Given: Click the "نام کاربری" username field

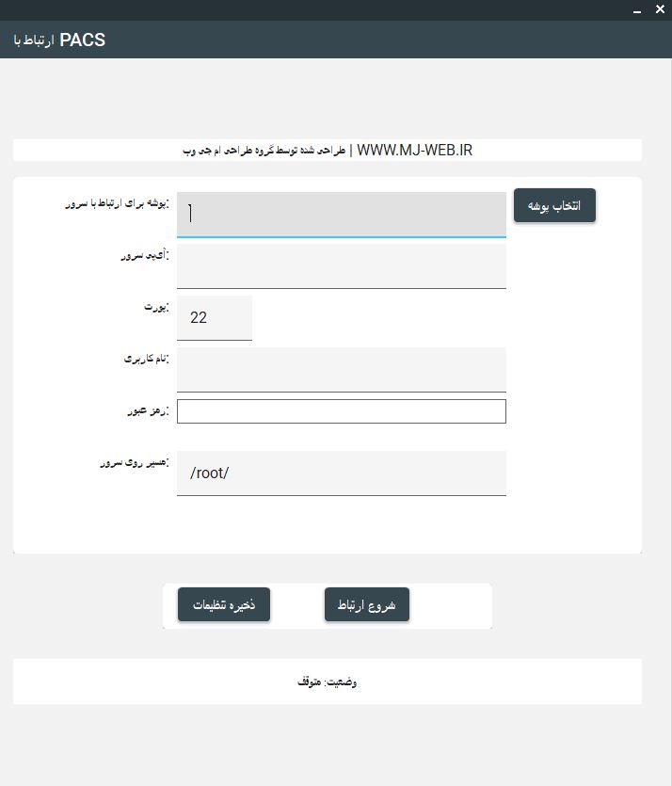Looking at the screenshot, I should point(341,369).
